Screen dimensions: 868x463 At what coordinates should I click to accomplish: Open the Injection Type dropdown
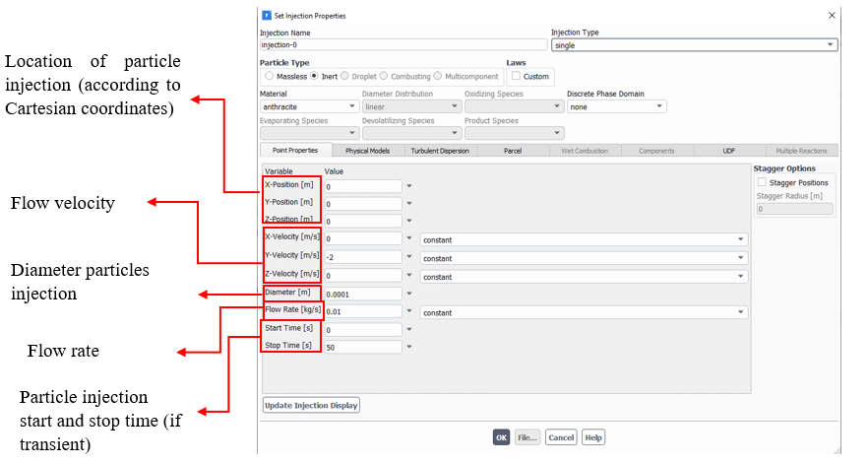pyautogui.click(x=694, y=44)
